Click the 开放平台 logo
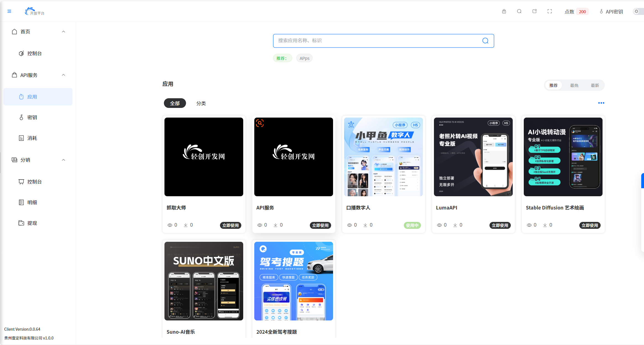The image size is (644, 345). (35, 11)
